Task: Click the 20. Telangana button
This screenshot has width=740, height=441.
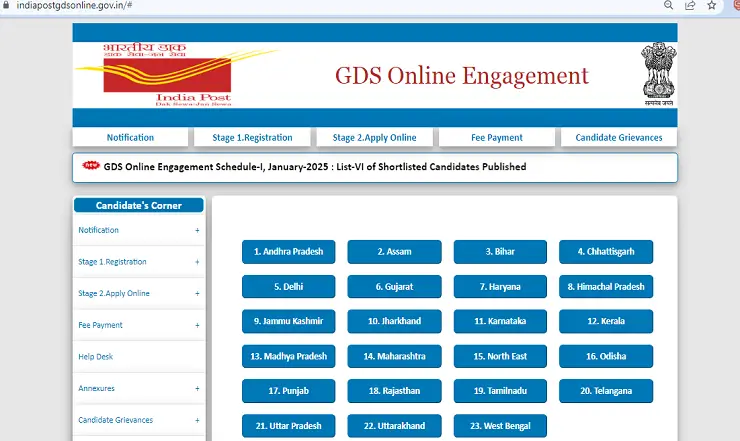Action: [x=606, y=391]
